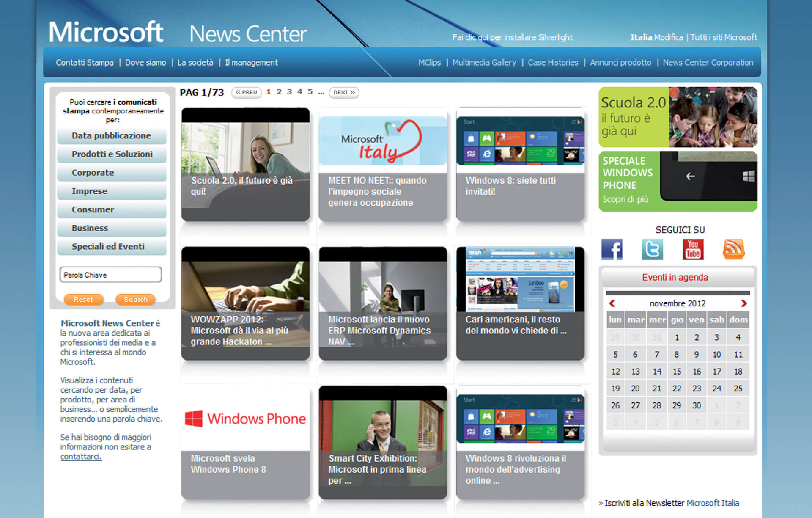This screenshot has height=518, width=812.
Task: Open the Speciale Windows Phone banner
Action: point(678,181)
